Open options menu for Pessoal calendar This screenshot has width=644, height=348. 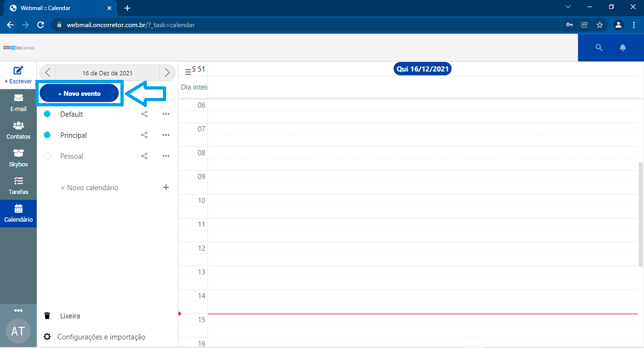click(166, 156)
